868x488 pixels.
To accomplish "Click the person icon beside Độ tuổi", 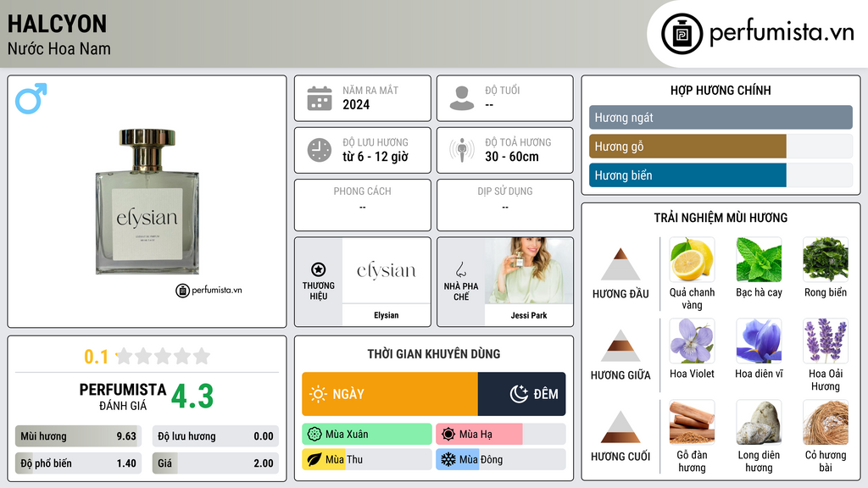I will pyautogui.click(x=462, y=98).
